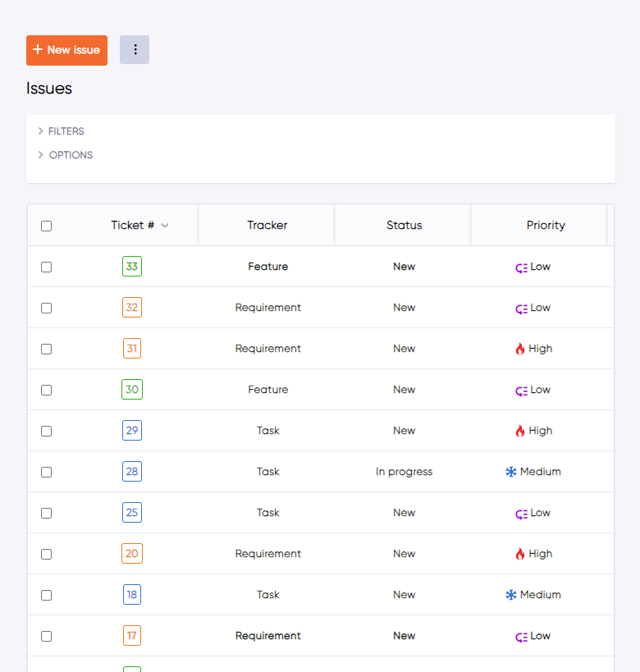Open ticket 32 via its number badge
This screenshot has width=640, height=672.
coord(132,307)
